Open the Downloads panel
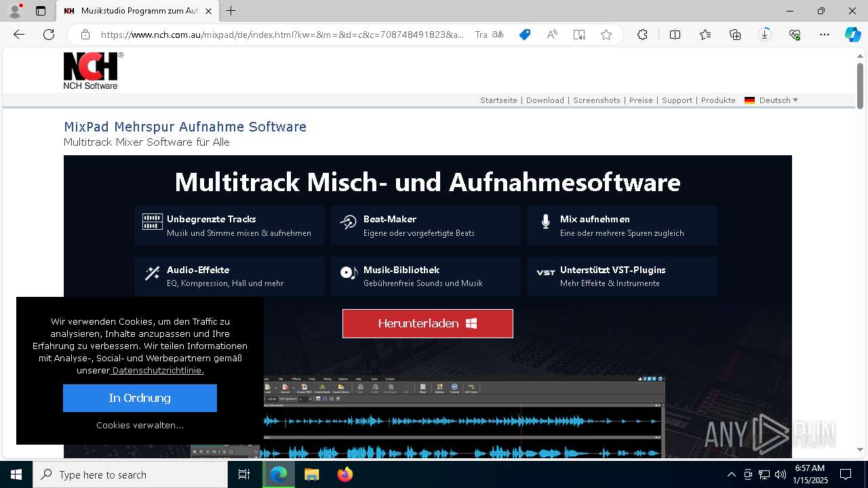The height and width of the screenshot is (488, 868). tap(765, 35)
